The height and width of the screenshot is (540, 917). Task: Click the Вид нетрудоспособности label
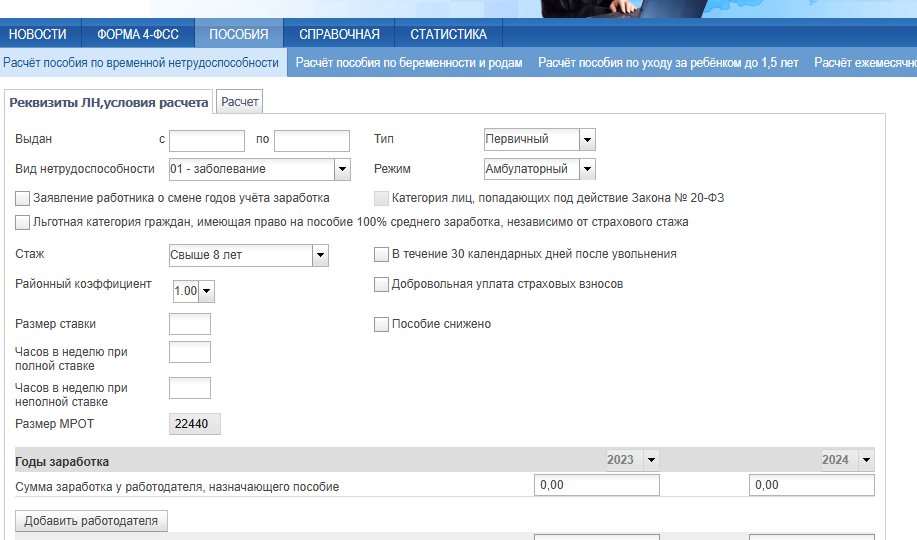click(x=85, y=169)
